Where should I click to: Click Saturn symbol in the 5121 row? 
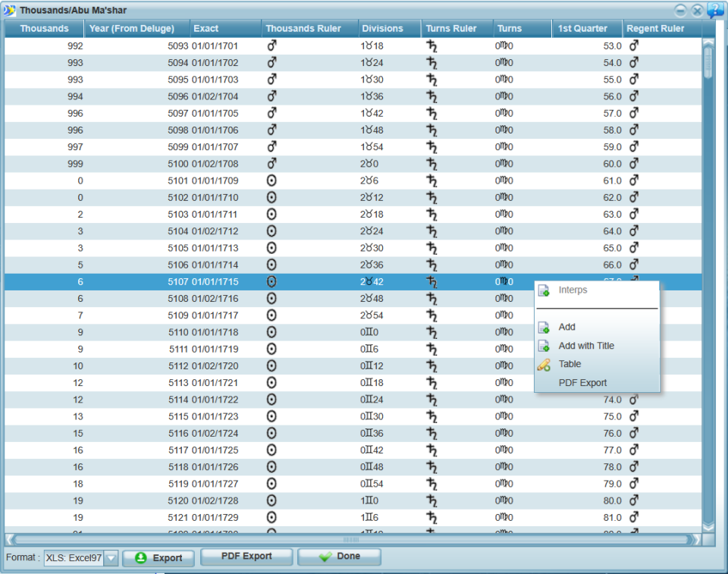(431, 517)
